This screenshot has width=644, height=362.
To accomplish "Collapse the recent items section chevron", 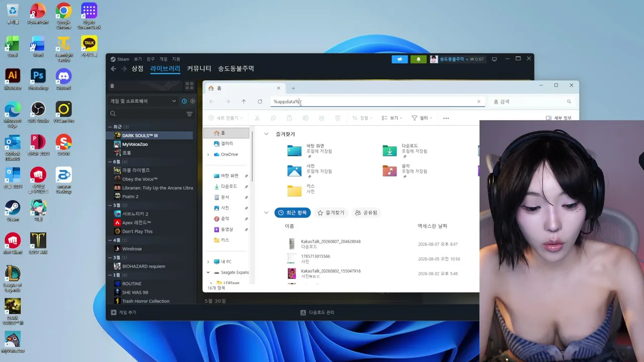I will (x=266, y=213).
